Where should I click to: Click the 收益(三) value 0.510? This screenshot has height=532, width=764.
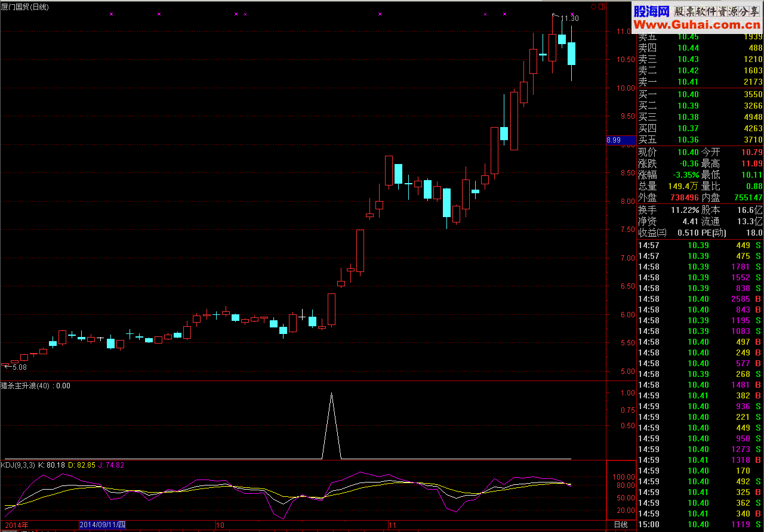click(688, 233)
